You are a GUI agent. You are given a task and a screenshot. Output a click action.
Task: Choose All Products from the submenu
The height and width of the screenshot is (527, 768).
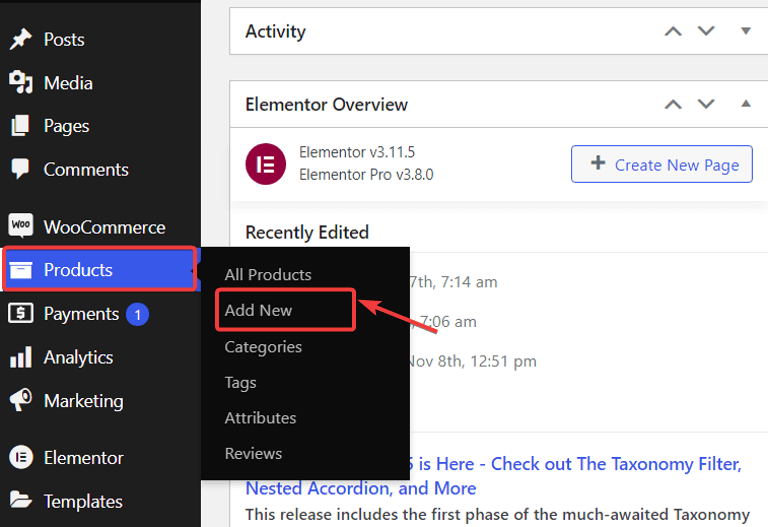tap(268, 274)
